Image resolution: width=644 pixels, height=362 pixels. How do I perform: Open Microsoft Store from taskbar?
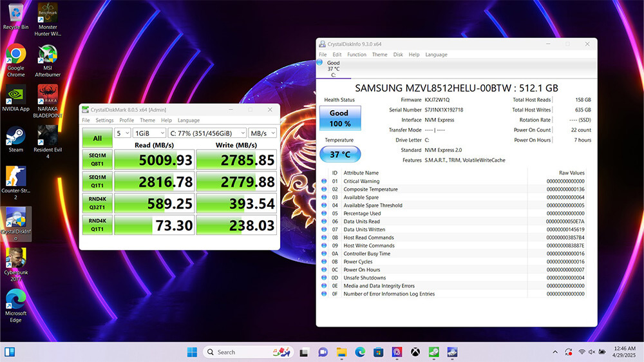coord(378,352)
